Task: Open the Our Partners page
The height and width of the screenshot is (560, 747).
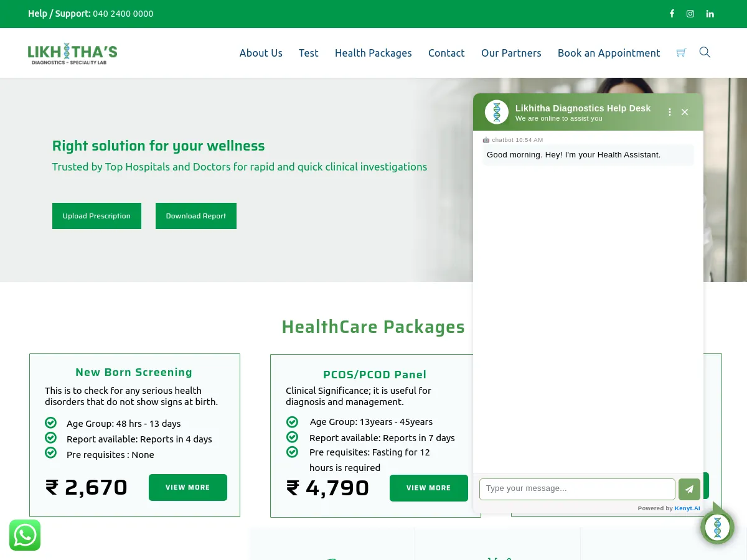Action: [511, 53]
